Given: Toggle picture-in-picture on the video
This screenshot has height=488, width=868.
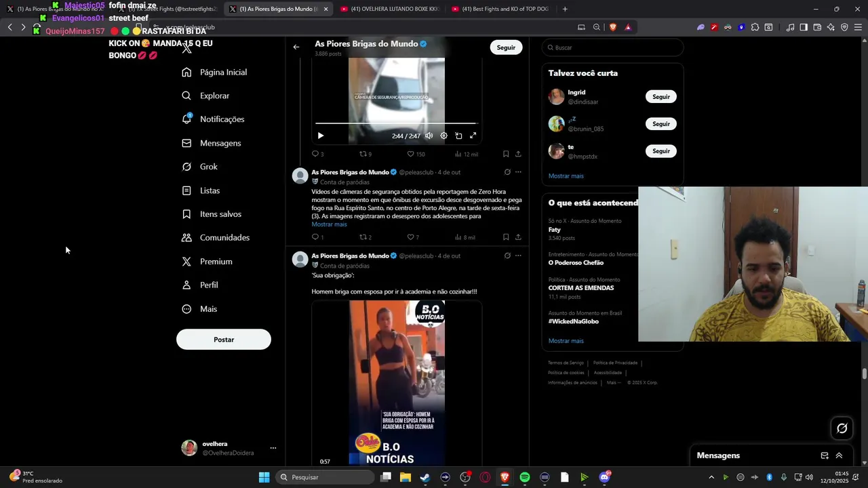Looking at the screenshot, I should [458, 136].
